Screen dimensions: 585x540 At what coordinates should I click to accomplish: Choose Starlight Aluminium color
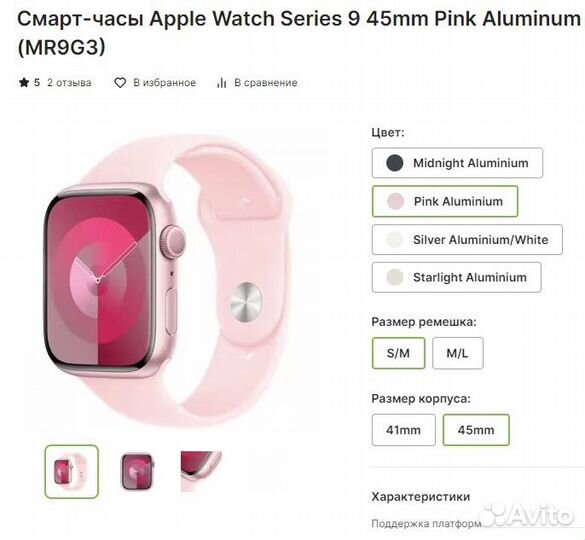(x=456, y=277)
